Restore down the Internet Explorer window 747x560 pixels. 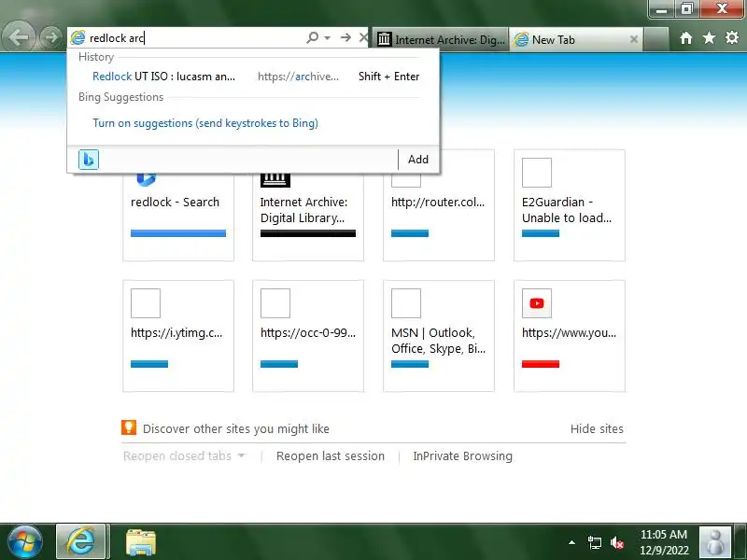(686, 9)
